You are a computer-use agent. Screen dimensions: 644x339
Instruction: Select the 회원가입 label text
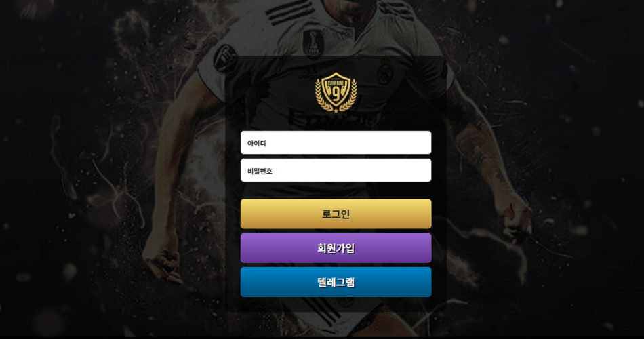(336, 248)
